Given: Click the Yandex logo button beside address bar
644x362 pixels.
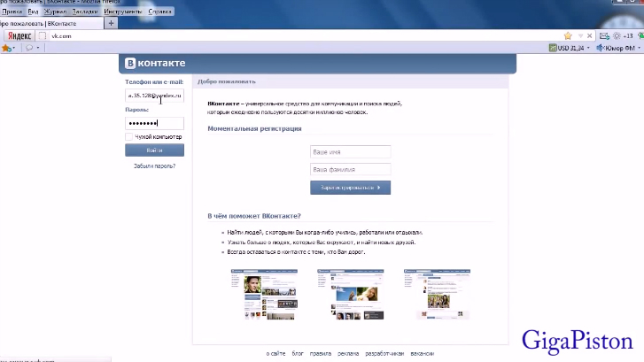Looking at the screenshot, I should [x=19, y=36].
